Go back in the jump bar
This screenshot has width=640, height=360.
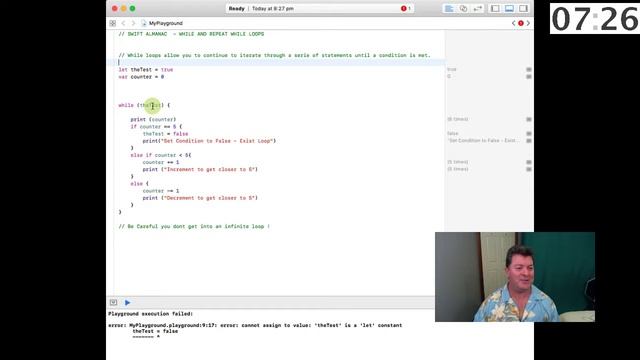[123, 23]
